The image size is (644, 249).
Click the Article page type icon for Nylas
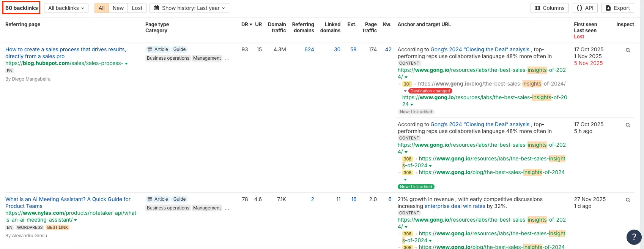click(x=150, y=199)
